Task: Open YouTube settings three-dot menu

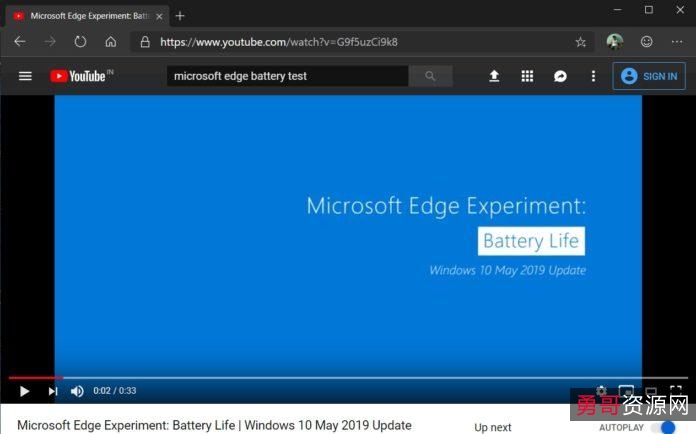Action: tap(593, 76)
